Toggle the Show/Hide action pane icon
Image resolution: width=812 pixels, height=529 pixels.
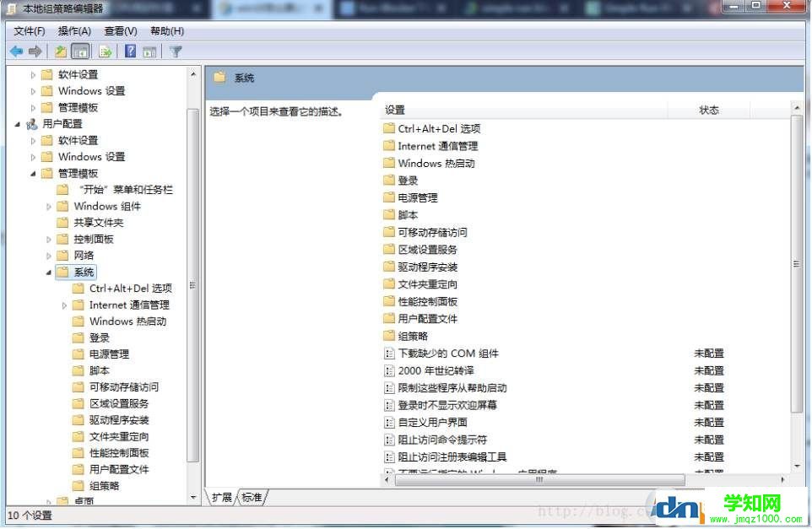[x=149, y=51]
